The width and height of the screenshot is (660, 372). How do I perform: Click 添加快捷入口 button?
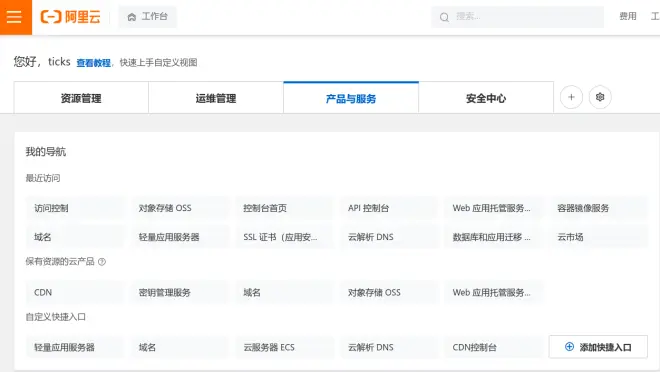coord(598,347)
